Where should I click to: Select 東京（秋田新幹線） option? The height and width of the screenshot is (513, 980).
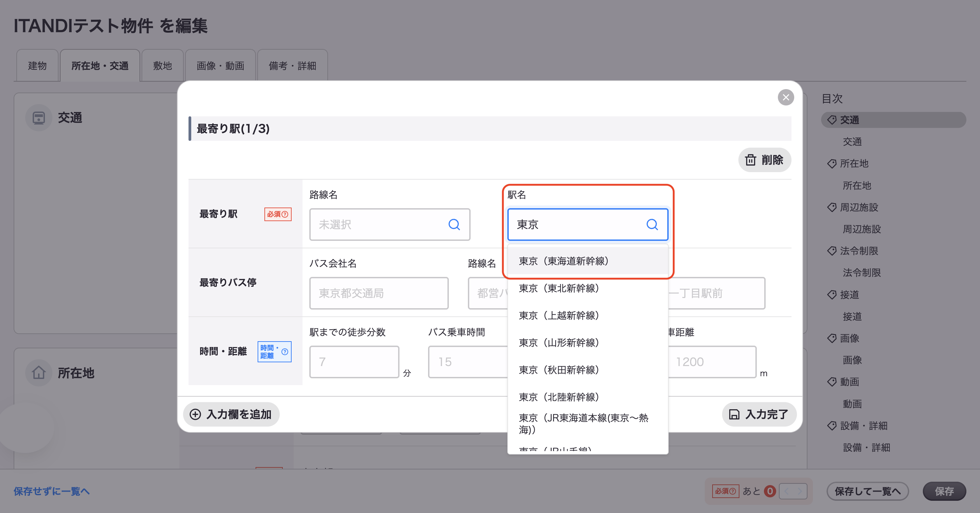[588, 370]
